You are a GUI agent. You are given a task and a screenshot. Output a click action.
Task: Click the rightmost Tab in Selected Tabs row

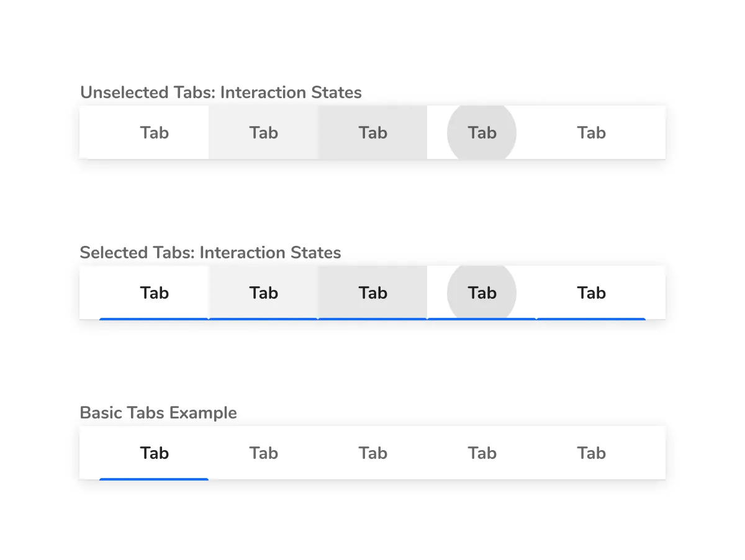click(591, 292)
